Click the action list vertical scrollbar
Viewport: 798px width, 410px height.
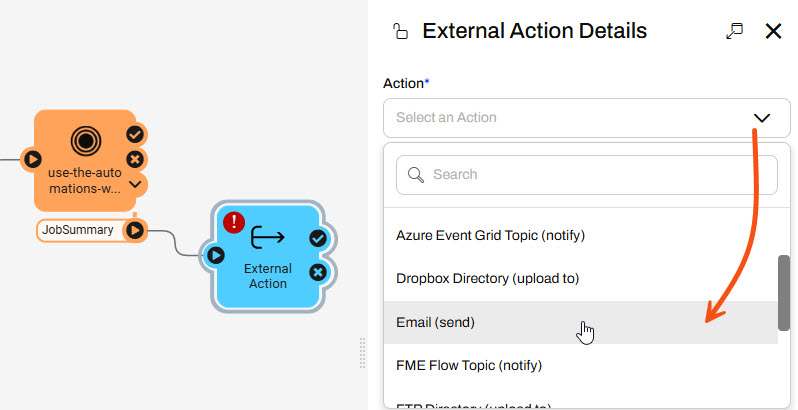[784, 291]
